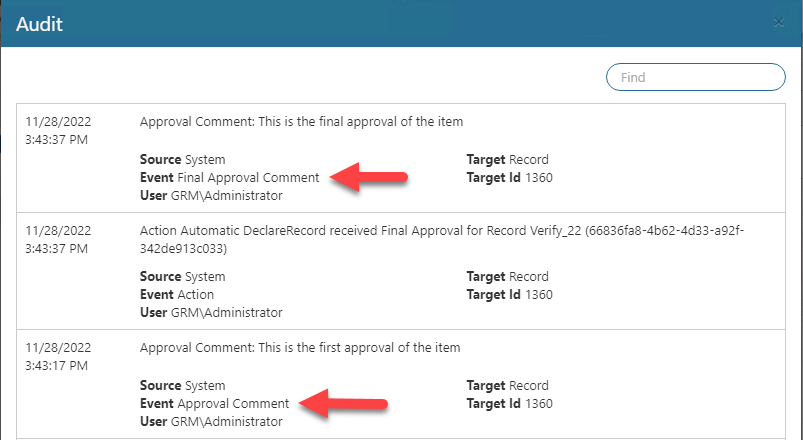Viewport: 803px width, 440px height.
Task: Select the first approval comment text
Action: (x=300, y=348)
